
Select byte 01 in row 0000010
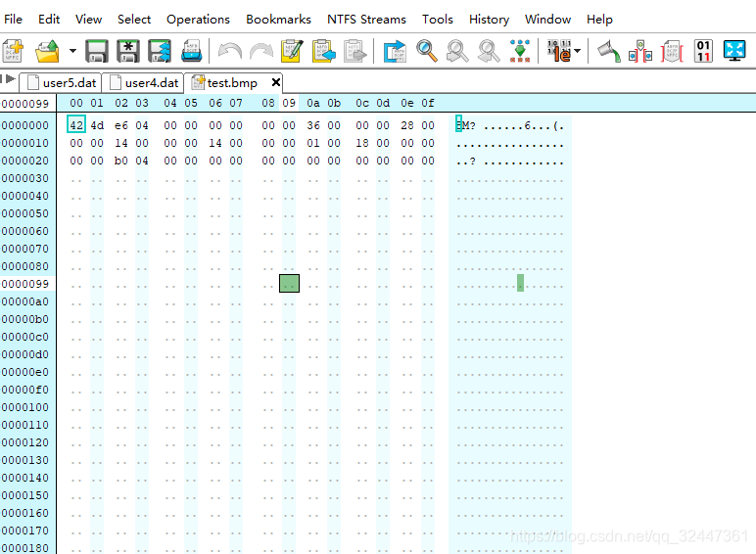(313, 143)
